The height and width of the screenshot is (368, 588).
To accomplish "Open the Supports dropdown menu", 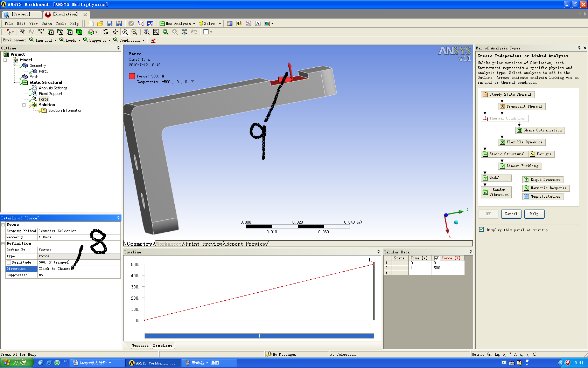I will pos(97,40).
